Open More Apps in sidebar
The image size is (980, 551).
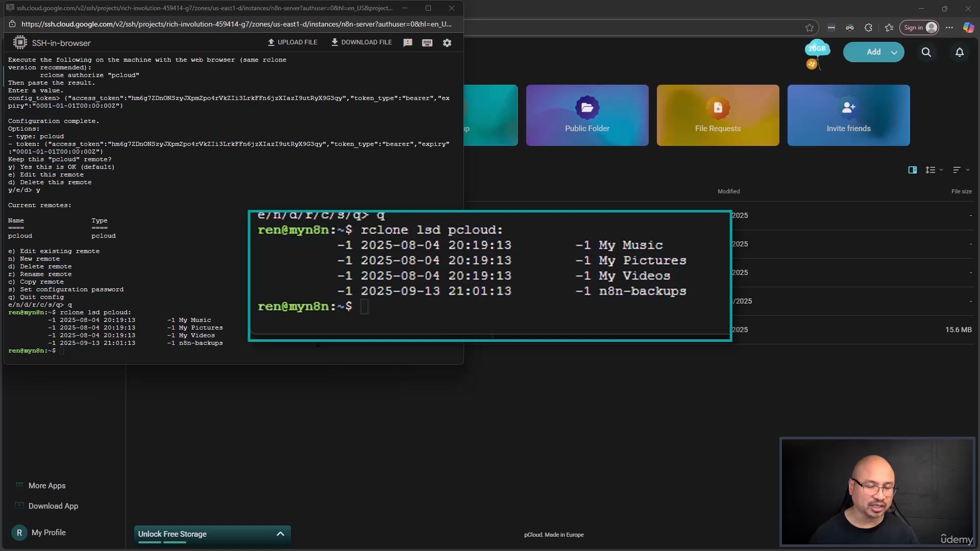pos(46,486)
